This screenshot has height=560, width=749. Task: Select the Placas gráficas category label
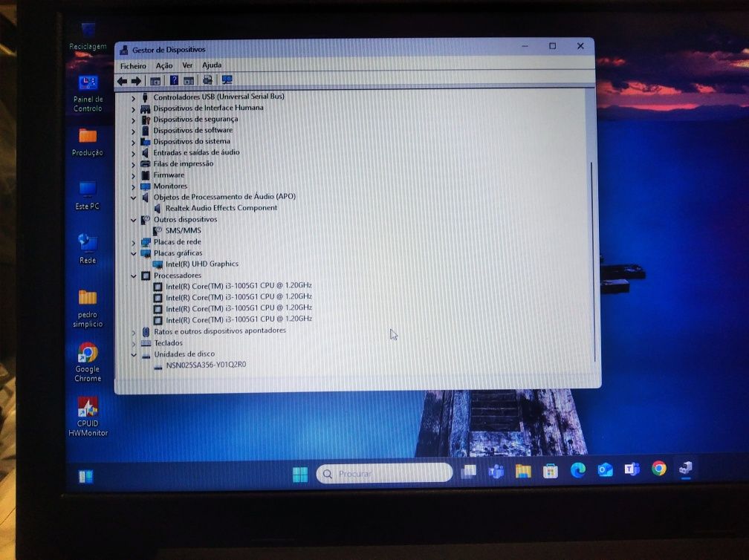tap(178, 253)
